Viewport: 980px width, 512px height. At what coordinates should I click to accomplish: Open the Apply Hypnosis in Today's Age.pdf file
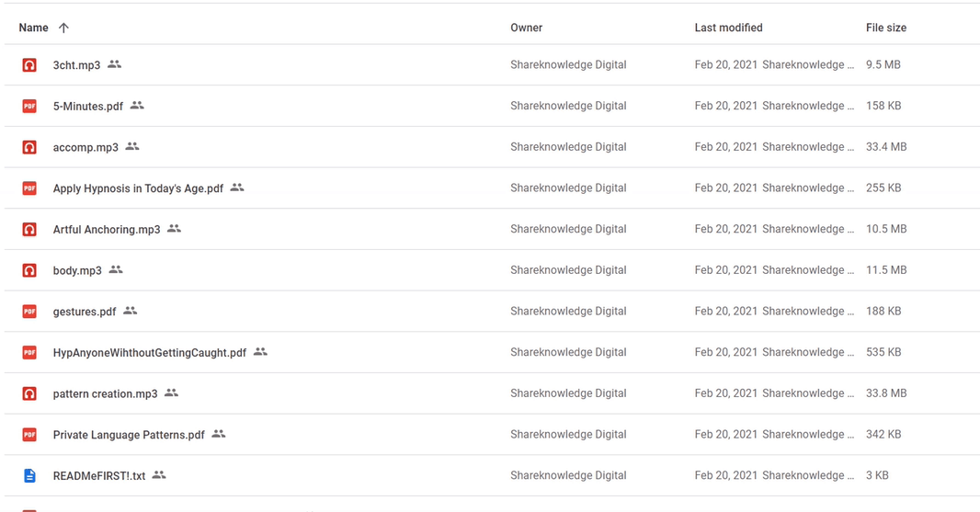[138, 188]
